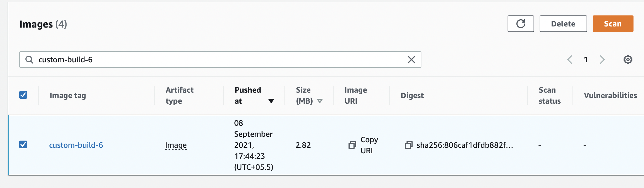
Task: Sort by Size (MB) arrow
Action: click(320, 101)
